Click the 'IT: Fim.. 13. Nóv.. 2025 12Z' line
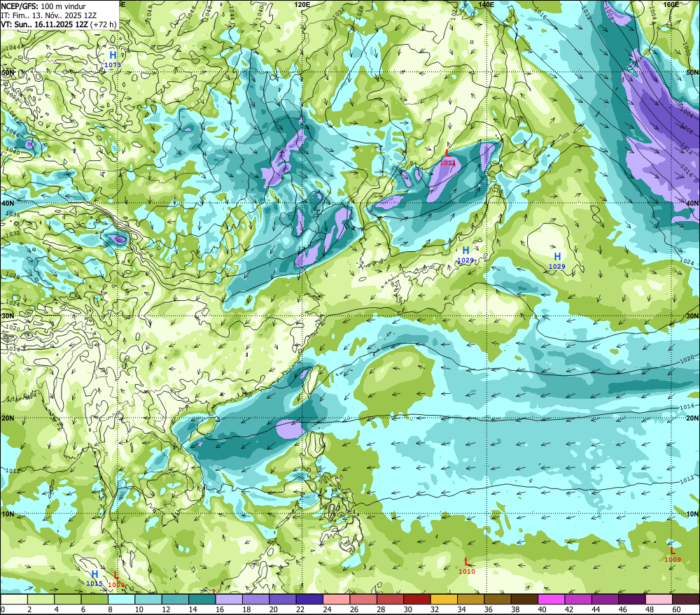 [49, 15]
